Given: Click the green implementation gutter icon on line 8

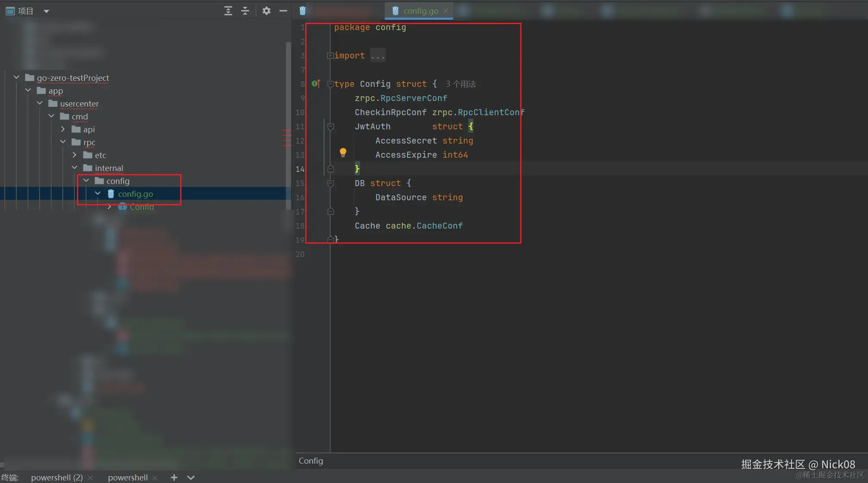Looking at the screenshot, I should [x=316, y=83].
